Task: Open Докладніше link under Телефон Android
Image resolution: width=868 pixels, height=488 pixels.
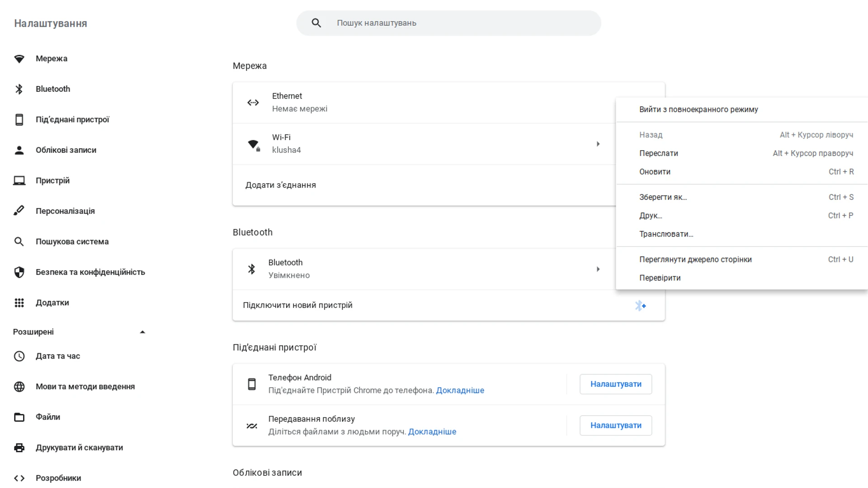Action: coord(460,390)
